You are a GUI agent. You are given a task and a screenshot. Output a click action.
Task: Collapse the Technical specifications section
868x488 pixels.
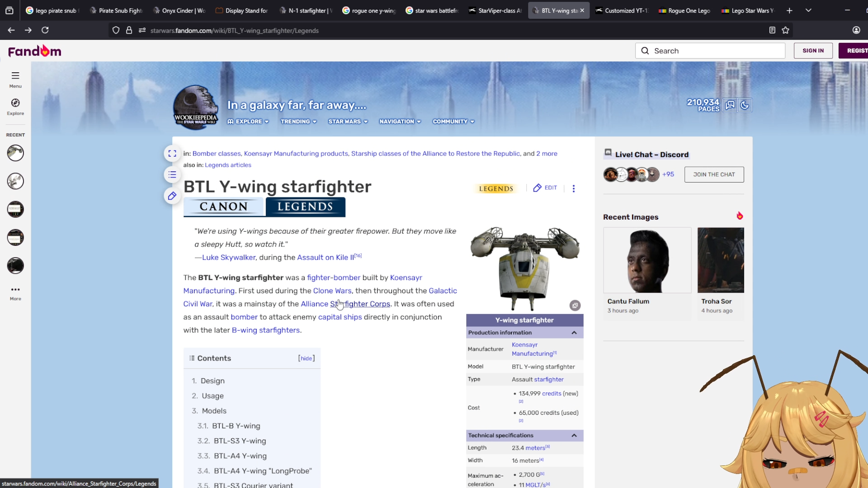[574, 436]
